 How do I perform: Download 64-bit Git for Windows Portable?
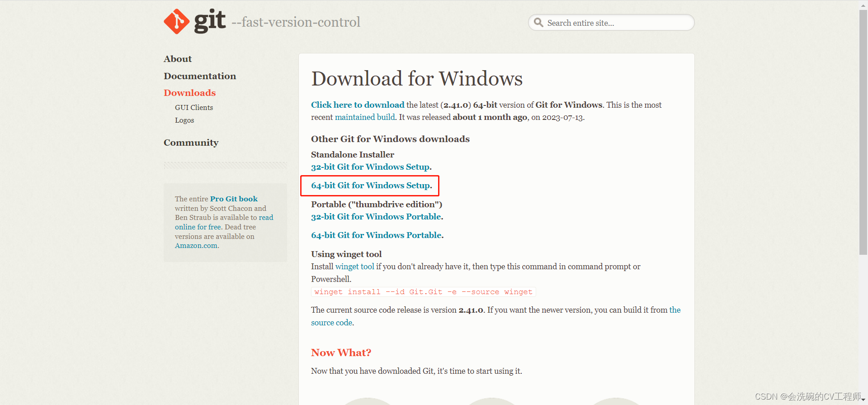pyautogui.click(x=376, y=235)
